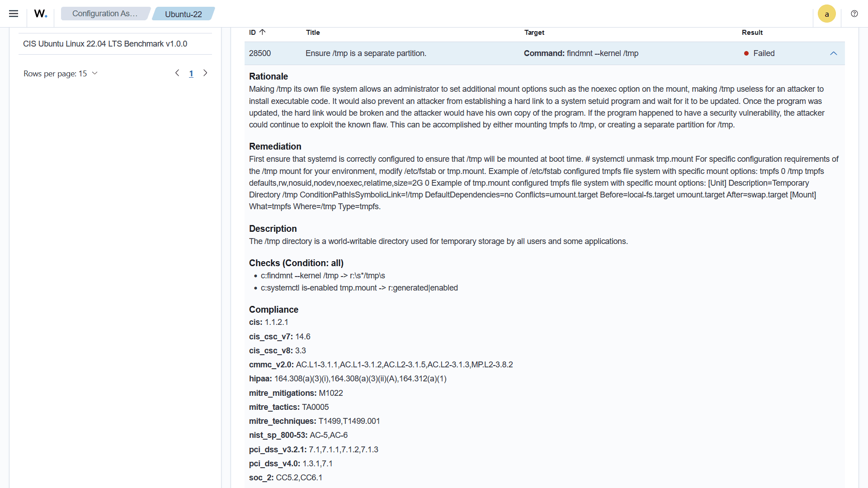Sort checks by ID arrow
This screenshot has height=488, width=868.
[263, 32]
